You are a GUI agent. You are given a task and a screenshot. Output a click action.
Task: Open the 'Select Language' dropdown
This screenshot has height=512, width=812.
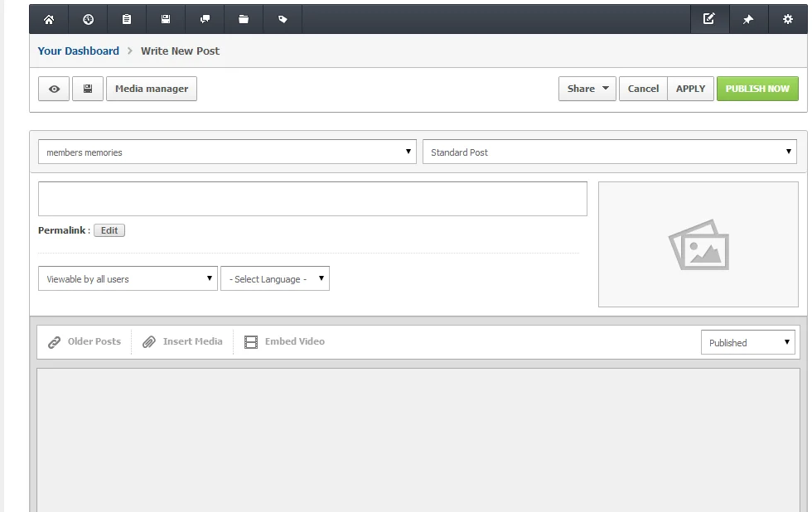point(274,278)
